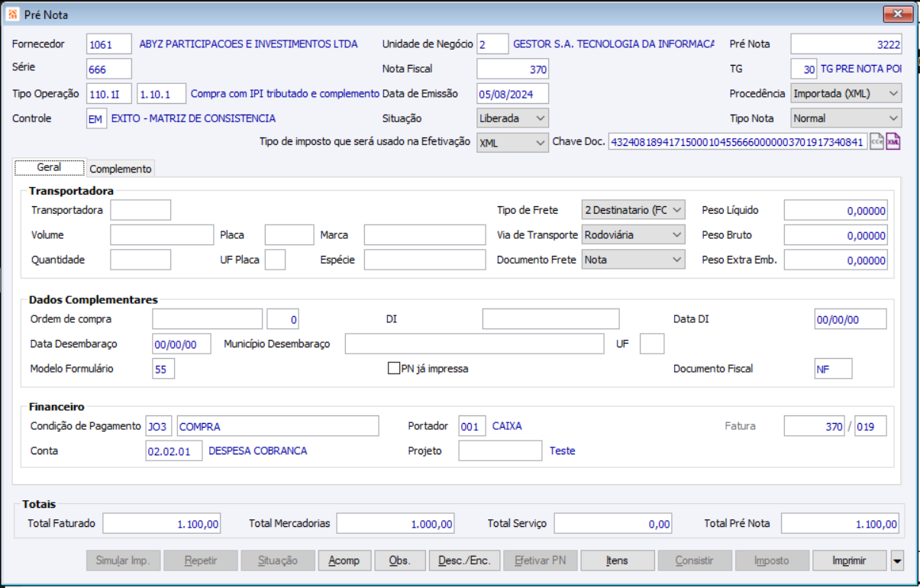920x588 pixels.
Task: Open Acomp button
Action: click(x=344, y=561)
